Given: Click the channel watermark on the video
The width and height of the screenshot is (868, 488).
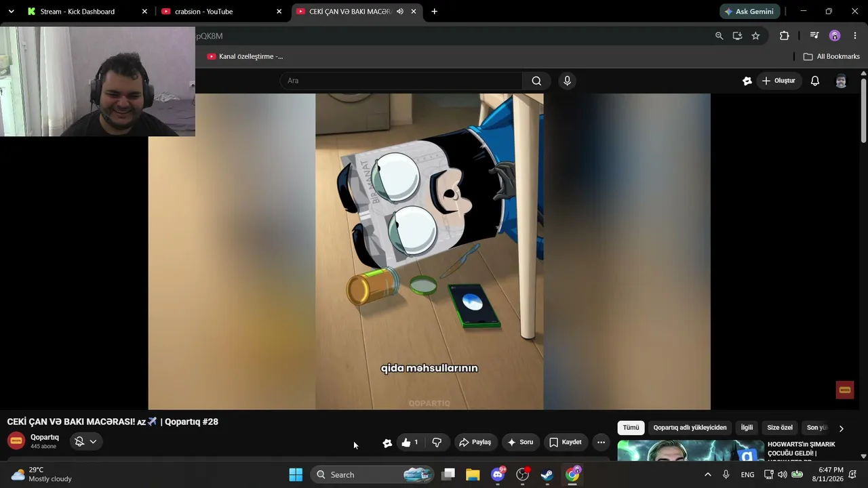Looking at the screenshot, I should pos(845,390).
